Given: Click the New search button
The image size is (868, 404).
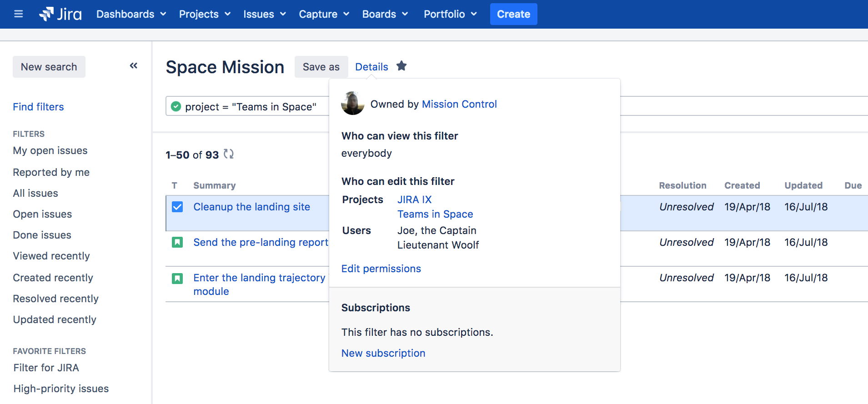Looking at the screenshot, I should [x=49, y=67].
